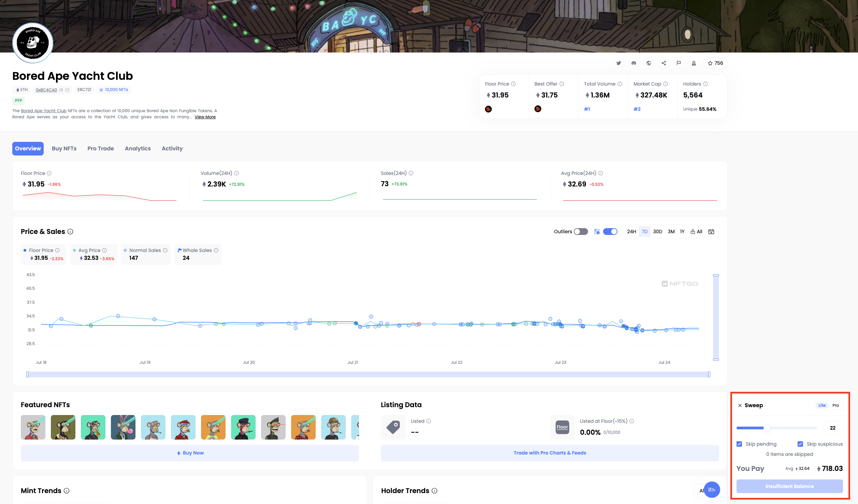The height and width of the screenshot is (504, 858).
Task: Switch to the Analytics tab
Action: (x=138, y=148)
